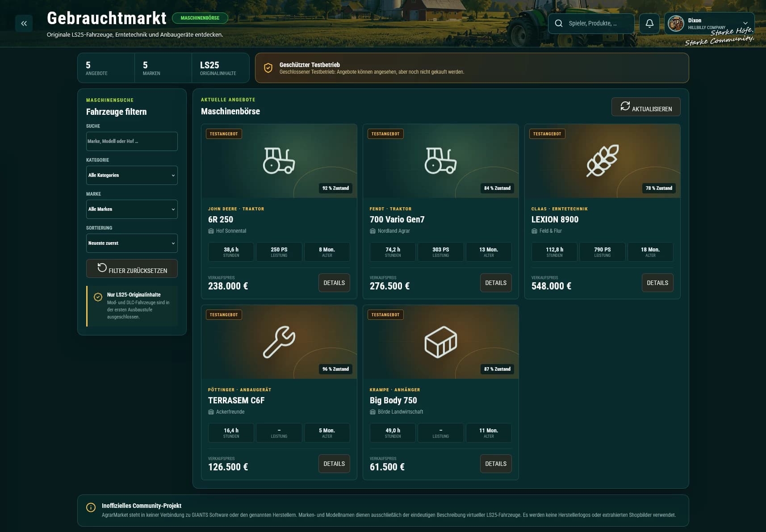
Task: Click the farm icon next to Ackerfreunde
Action: click(211, 412)
